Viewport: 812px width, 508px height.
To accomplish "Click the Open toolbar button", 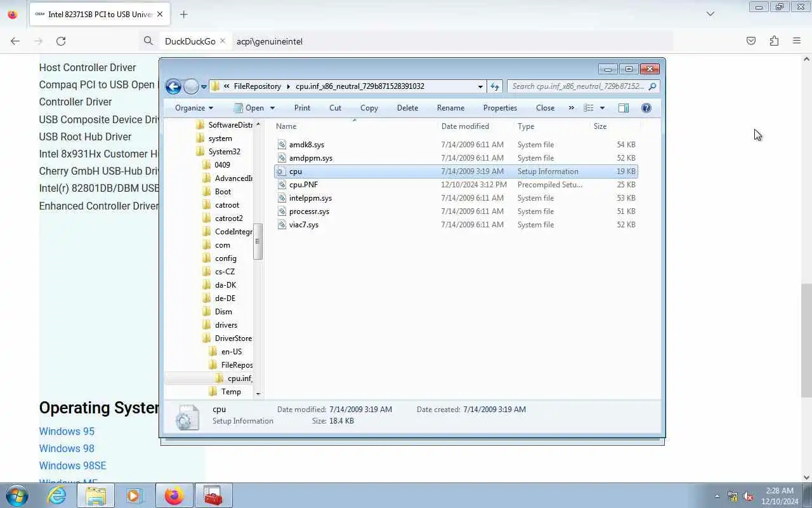I will point(249,108).
